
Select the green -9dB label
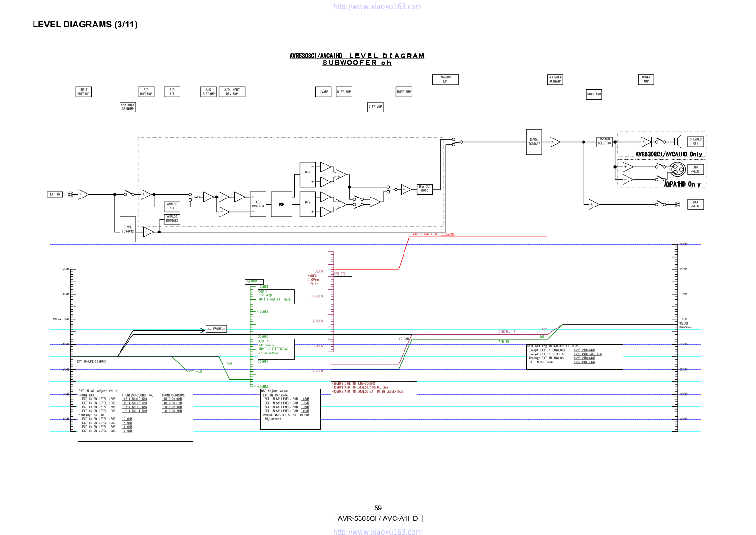point(229,364)
